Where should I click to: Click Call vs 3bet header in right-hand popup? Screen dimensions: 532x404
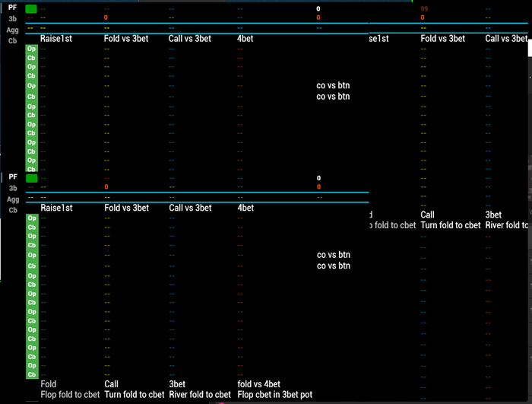(506, 39)
